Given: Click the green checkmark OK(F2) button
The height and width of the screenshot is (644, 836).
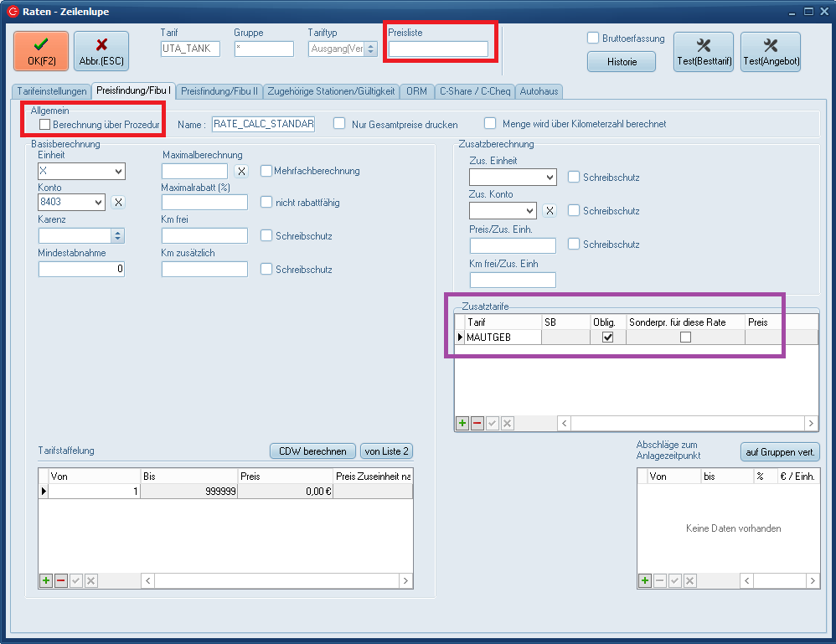Looking at the screenshot, I should [41, 51].
